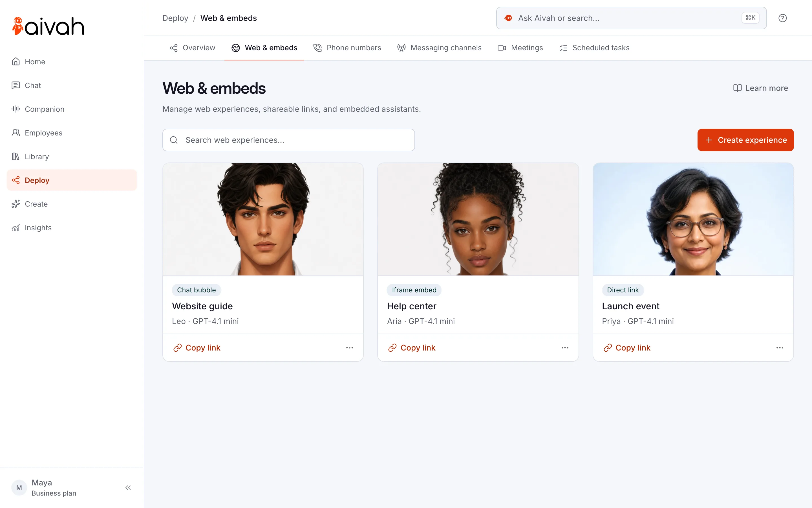Open more options for Website guide
812x508 pixels.
coord(350,348)
